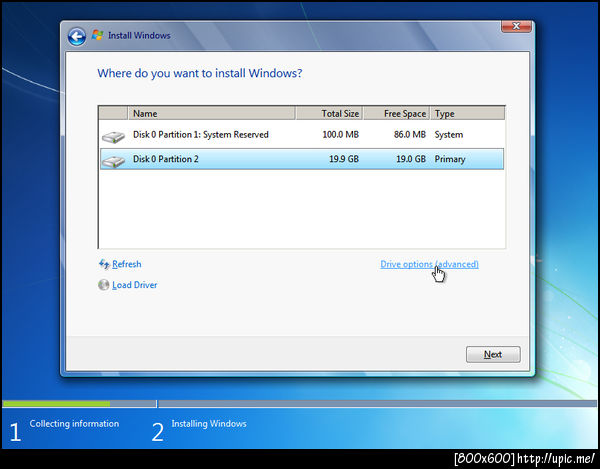Click the Collecting information step label
Screen dimensions: 600x469
tap(74, 423)
